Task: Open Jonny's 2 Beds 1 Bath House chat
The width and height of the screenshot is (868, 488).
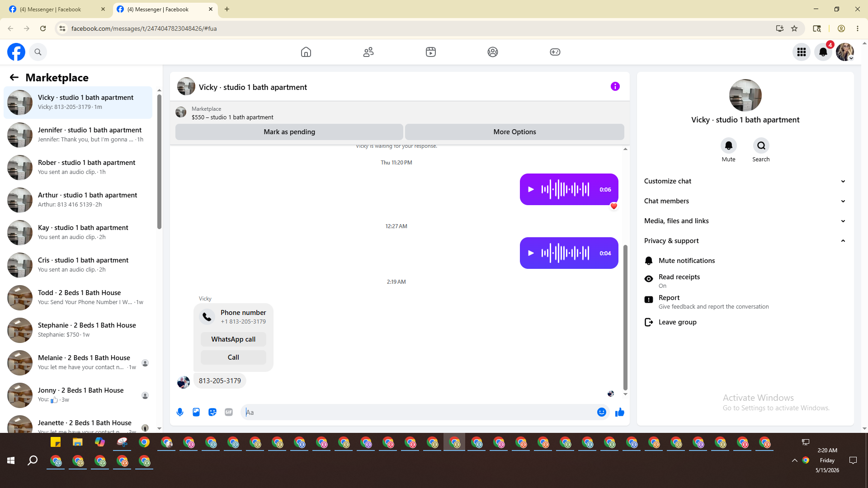Action: pos(78,395)
